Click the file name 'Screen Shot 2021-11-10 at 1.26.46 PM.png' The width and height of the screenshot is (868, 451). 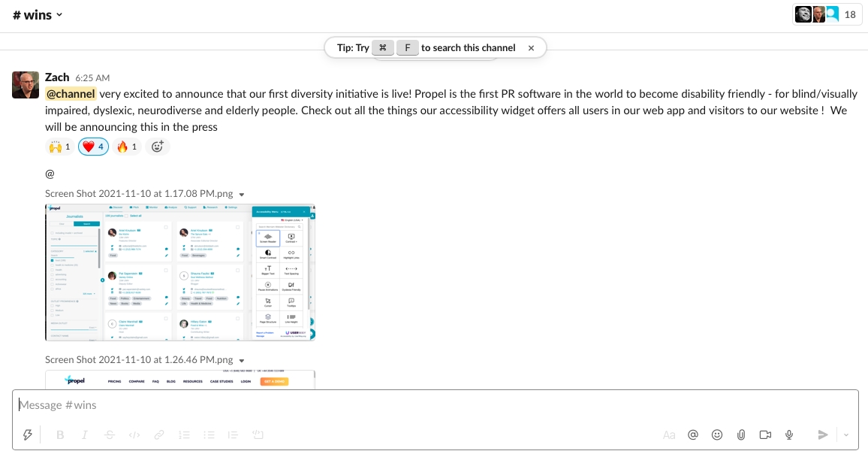point(139,359)
